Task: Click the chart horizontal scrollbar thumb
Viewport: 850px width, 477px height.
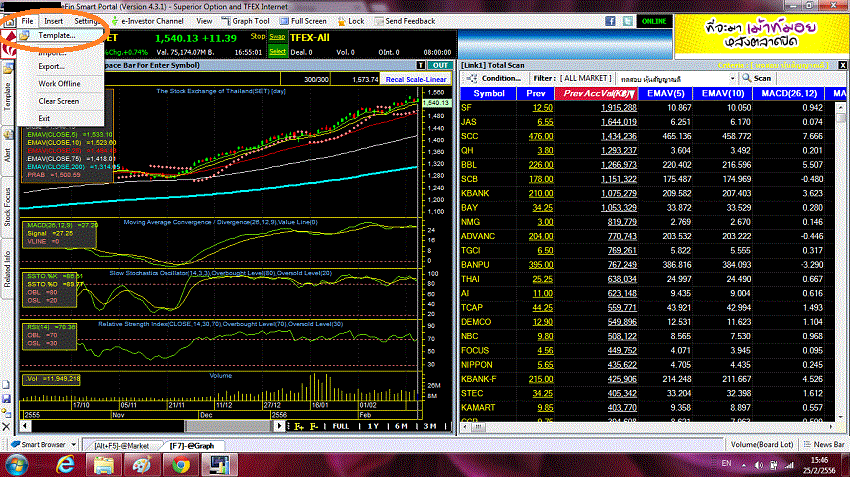Action: pyautogui.click(x=227, y=426)
